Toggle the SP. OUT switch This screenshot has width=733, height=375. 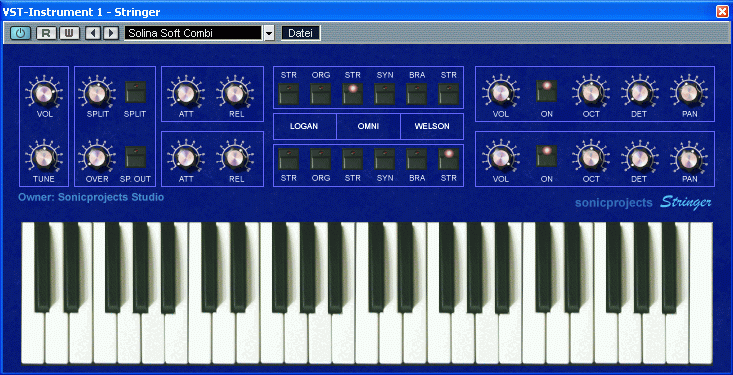tap(135, 157)
